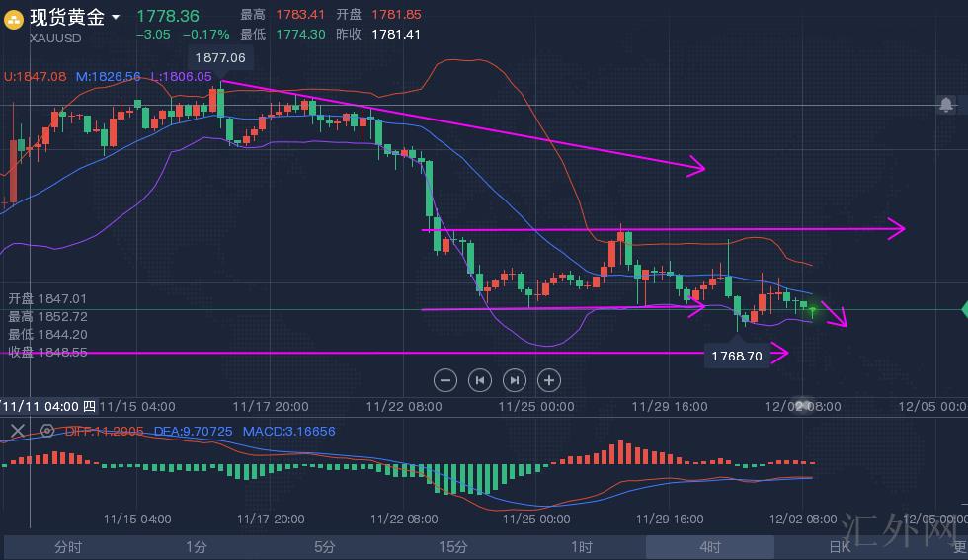Click the 11/25 00:00 time axis label
The width and height of the screenshot is (968, 560).
(535, 407)
